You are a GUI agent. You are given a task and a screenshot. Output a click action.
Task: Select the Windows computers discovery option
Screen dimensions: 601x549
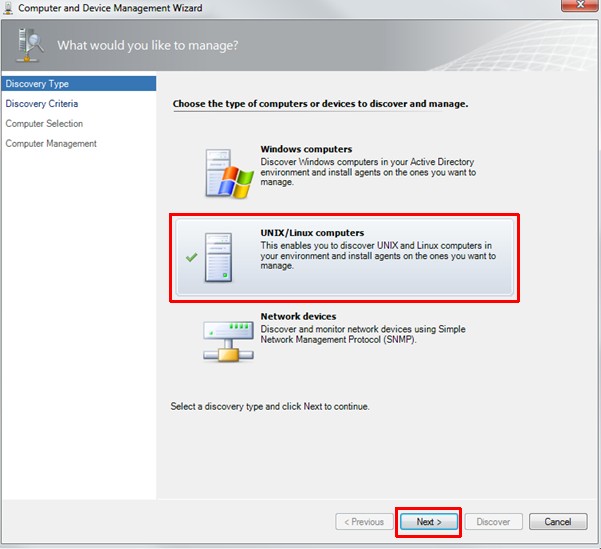(x=344, y=173)
